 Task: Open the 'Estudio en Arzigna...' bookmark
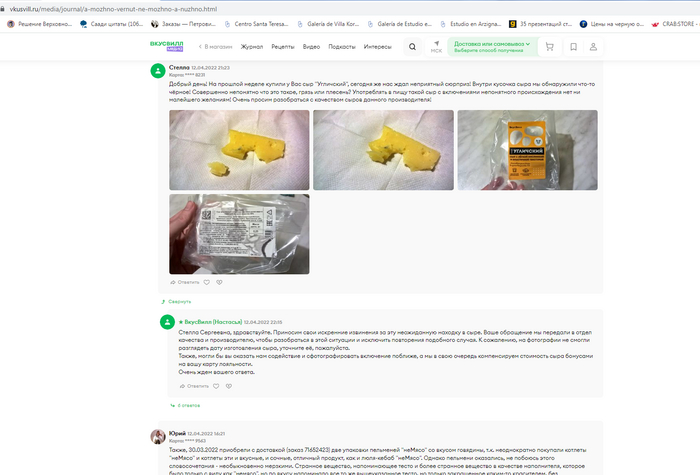coord(471,24)
